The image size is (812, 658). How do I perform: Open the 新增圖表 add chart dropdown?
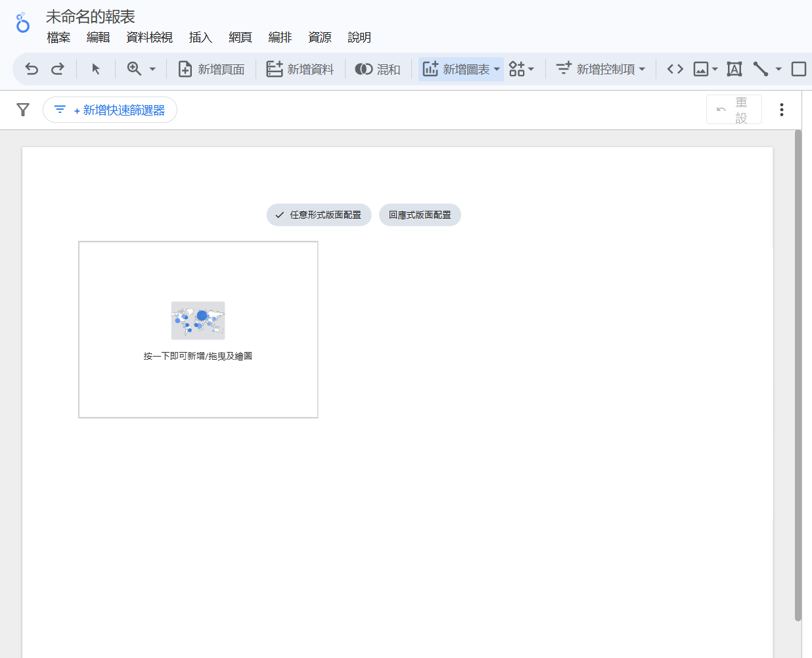(461, 69)
